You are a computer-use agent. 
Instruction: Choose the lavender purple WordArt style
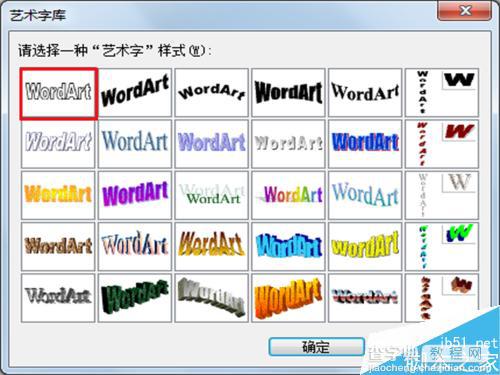tap(212, 144)
